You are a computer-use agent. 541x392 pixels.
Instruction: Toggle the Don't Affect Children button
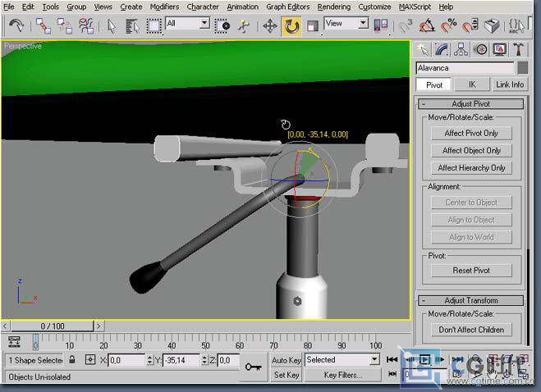click(471, 330)
